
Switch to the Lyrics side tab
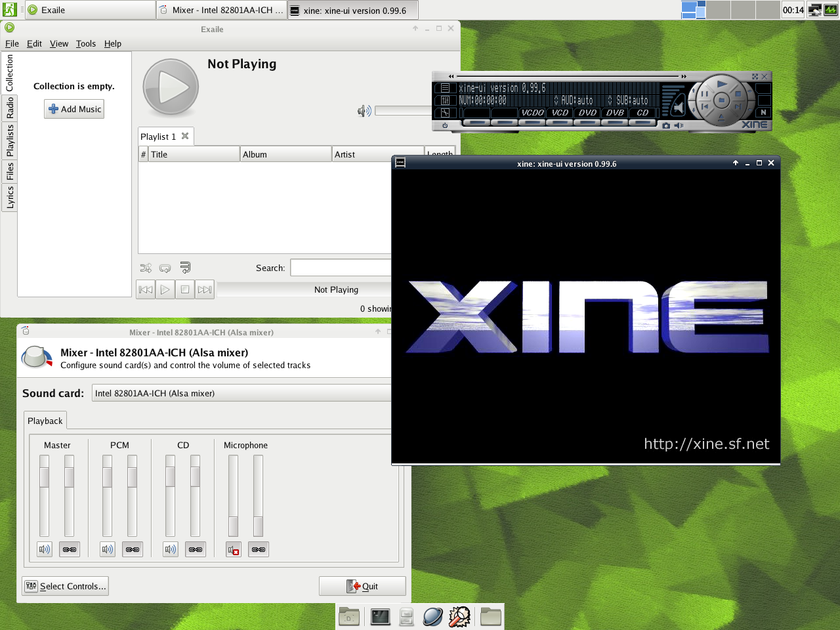[9, 197]
